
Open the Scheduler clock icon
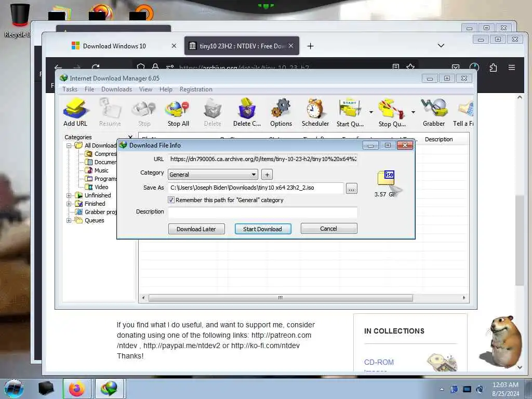point(315,112)
